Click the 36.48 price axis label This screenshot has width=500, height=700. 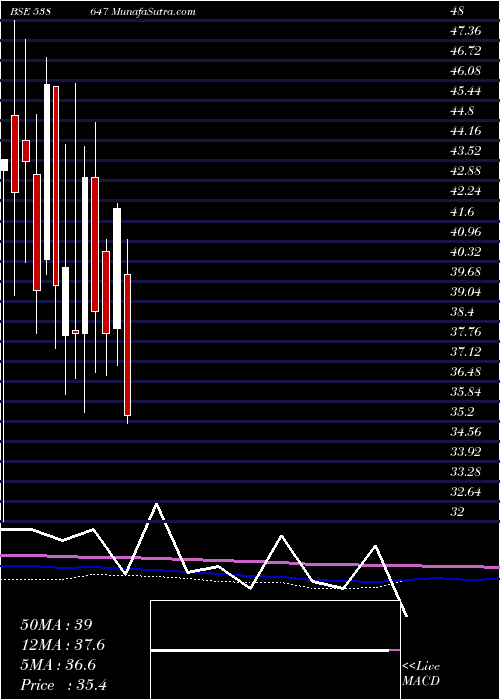pos(465,372)
